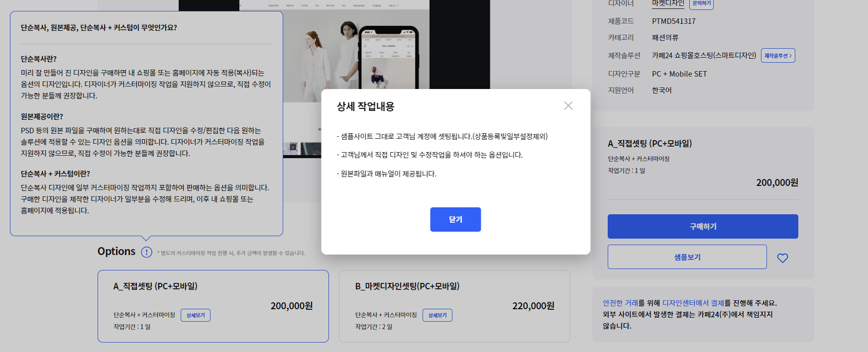
Task: Click the 원본파일과 매뉴얼이 제공됩니다 line
Action: (x=386, y=174)
